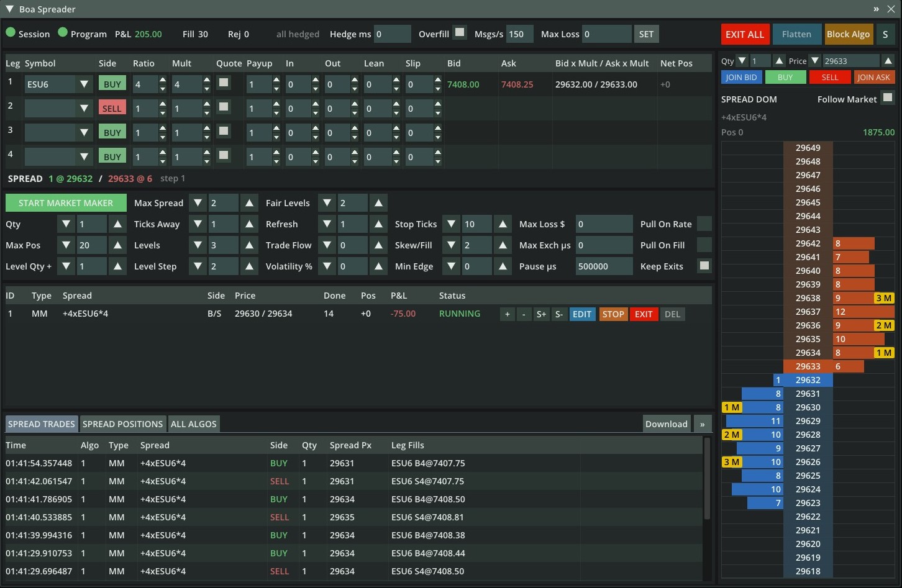The width and height of the screenshot is (902, 588).
Task: Click START MARKET MAKER button
Action: tap(66, 203)
